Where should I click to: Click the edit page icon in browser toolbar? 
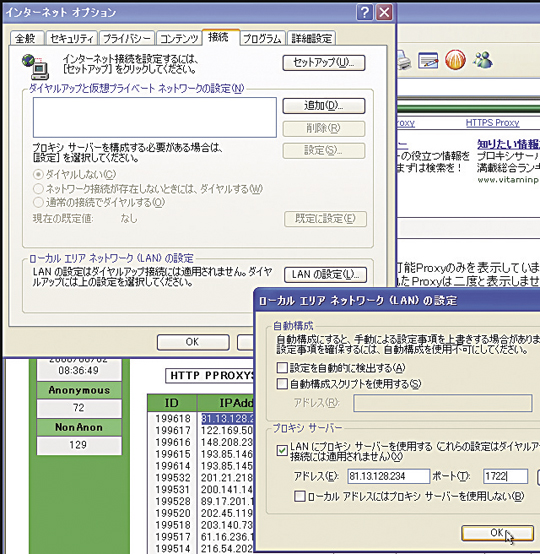(x=428, y=60)
